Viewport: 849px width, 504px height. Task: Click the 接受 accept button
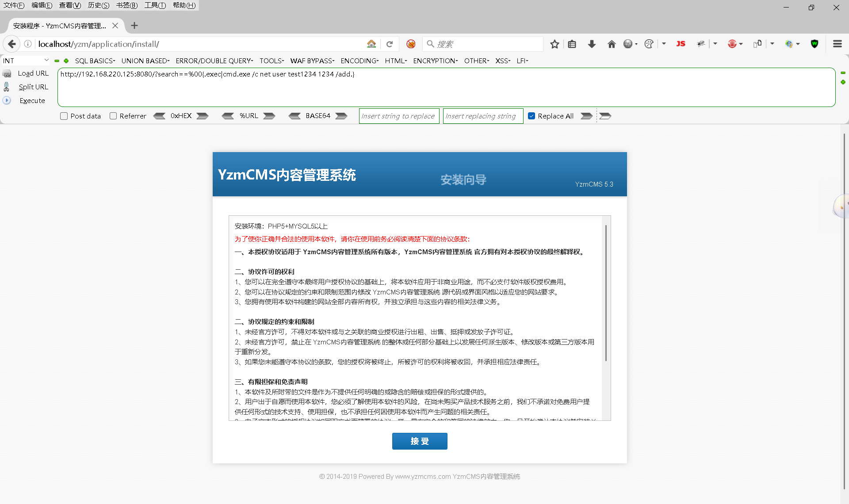click(x=419, y=441)
